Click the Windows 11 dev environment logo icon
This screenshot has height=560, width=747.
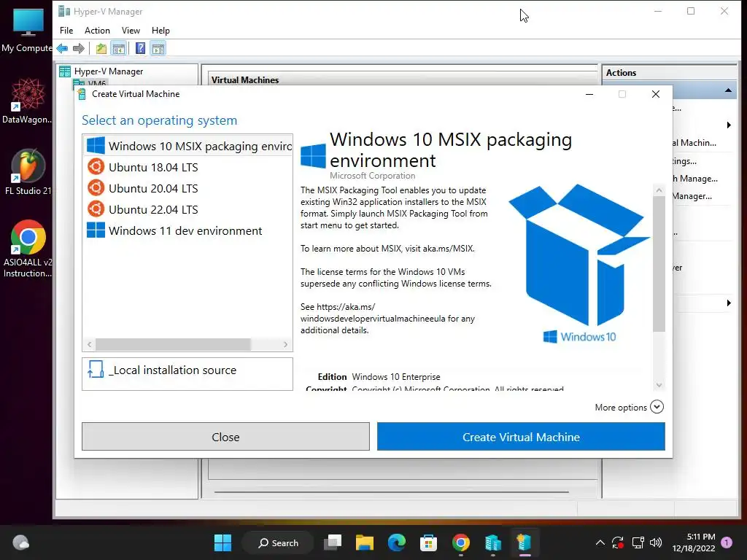(96, 230)
